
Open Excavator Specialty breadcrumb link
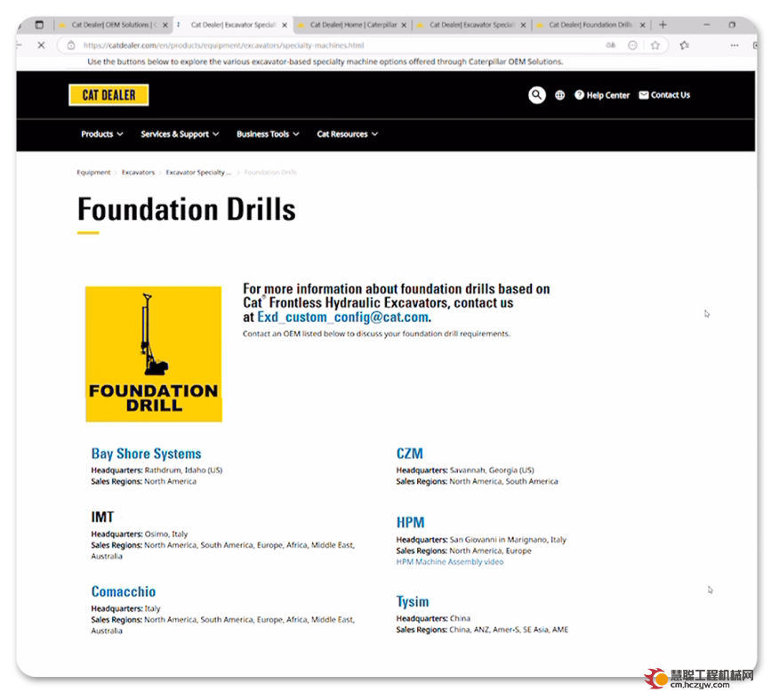198,173
